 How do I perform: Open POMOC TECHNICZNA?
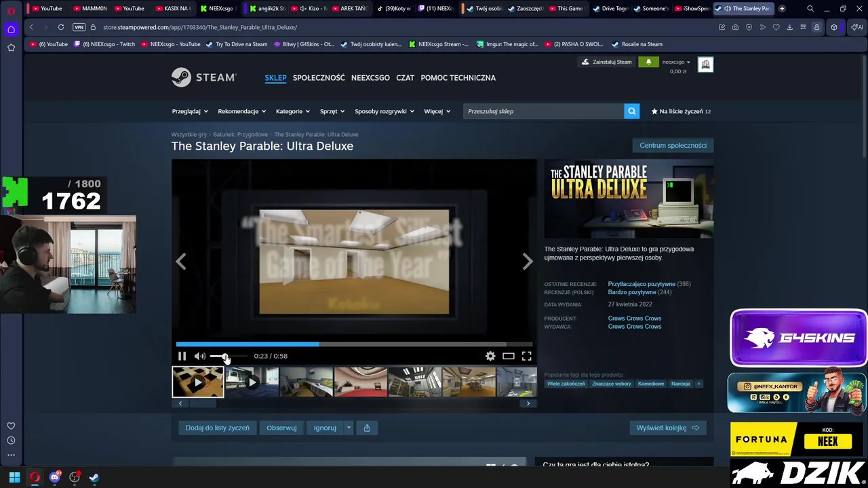[458, 77]
